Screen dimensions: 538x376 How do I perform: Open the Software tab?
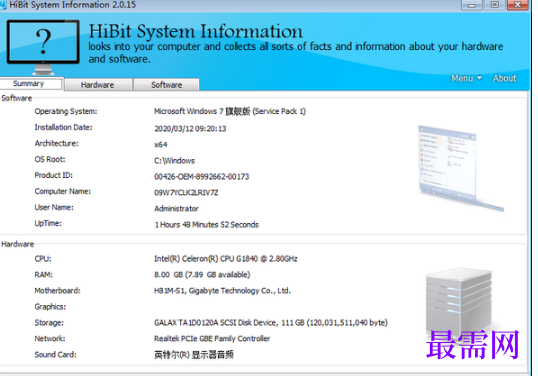point(167,85)
